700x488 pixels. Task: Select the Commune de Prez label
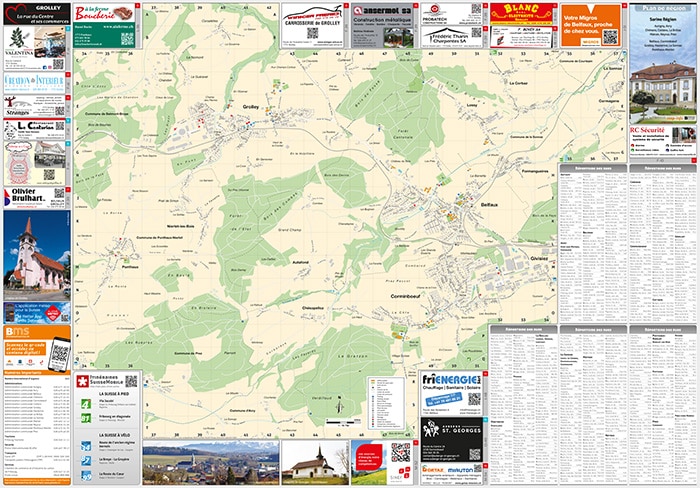188,353
